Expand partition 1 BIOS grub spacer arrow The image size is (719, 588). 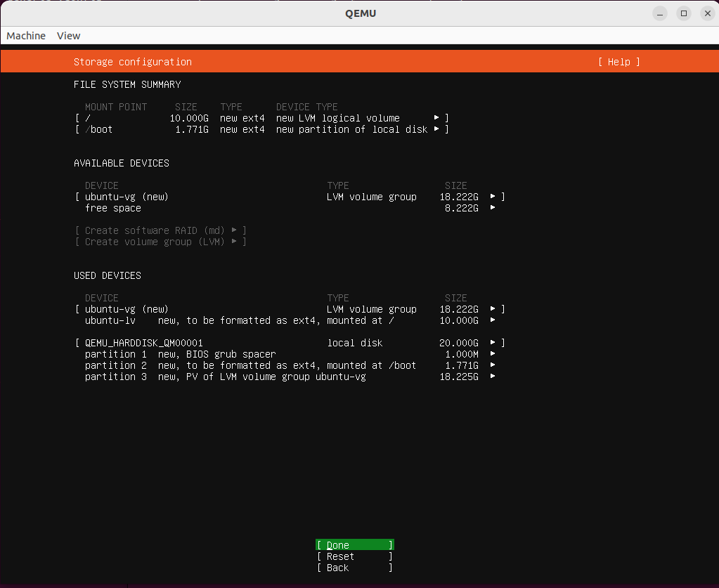point(493,354)
